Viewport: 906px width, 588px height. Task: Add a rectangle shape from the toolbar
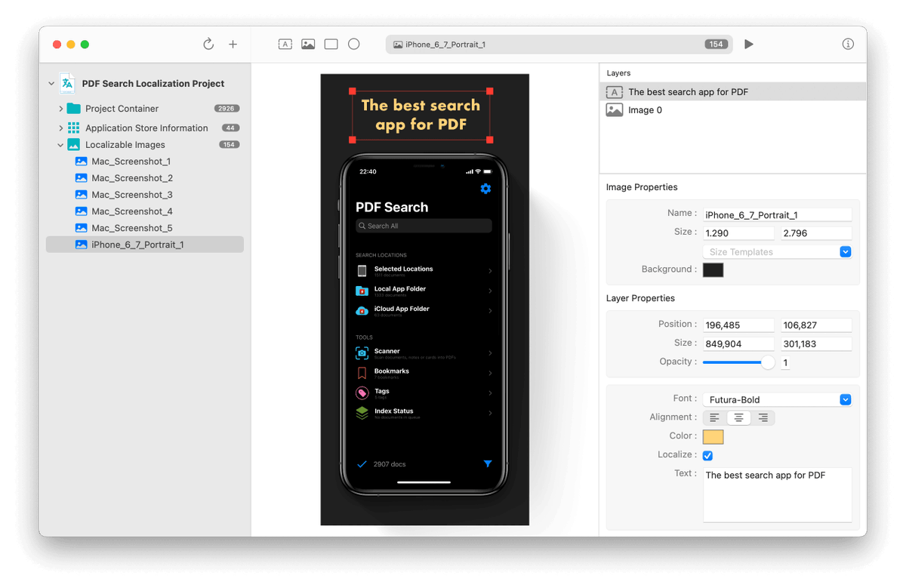click(331, 45)
